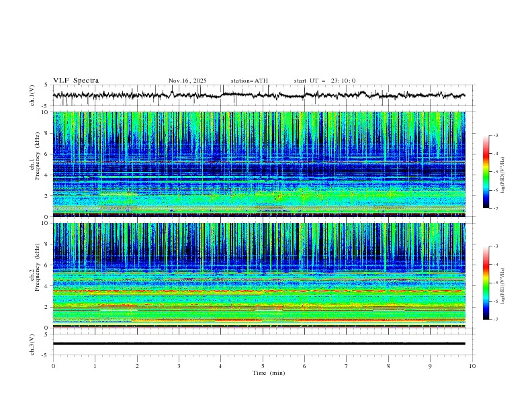Click the ch.2 colorbar "log(PSD)(V²/Hz)" label
532x411 pixels.
pos(504,285)
